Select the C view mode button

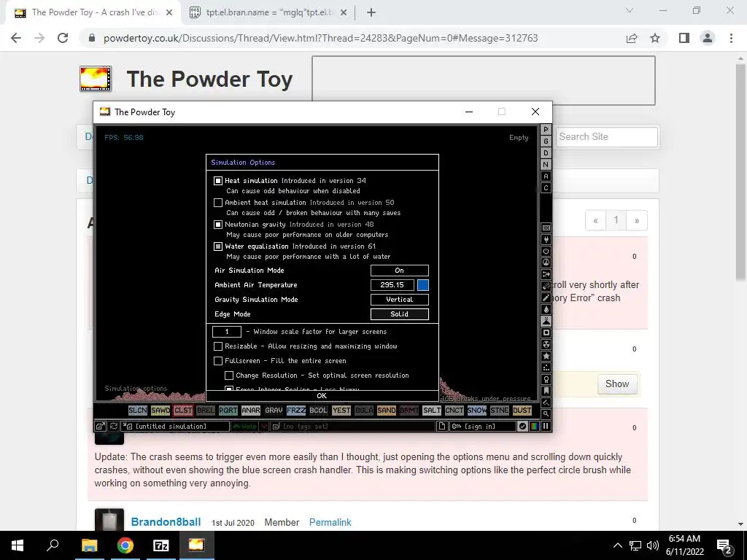pos(546,188)
